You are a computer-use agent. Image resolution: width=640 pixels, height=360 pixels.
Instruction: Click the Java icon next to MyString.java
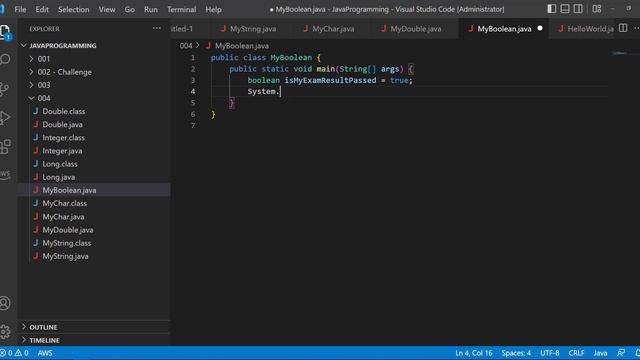(36, 256)
